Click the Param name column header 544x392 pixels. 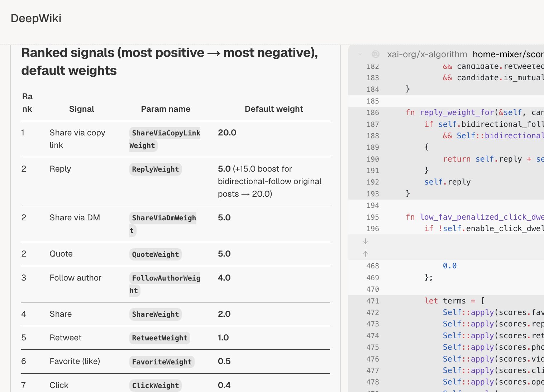click(166, 109)
